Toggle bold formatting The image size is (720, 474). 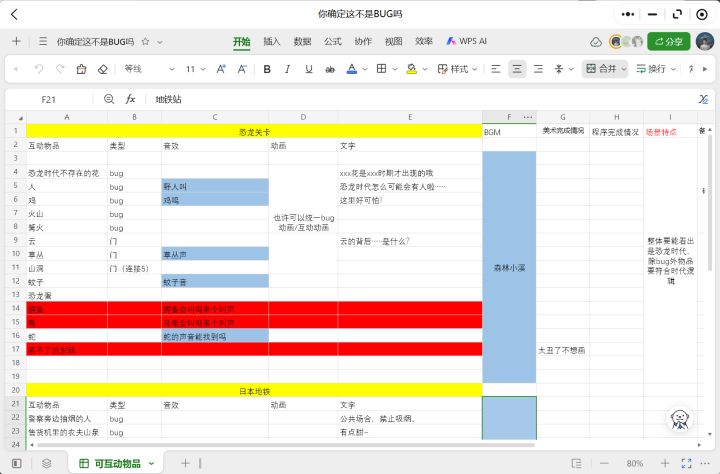coord(267,69)
